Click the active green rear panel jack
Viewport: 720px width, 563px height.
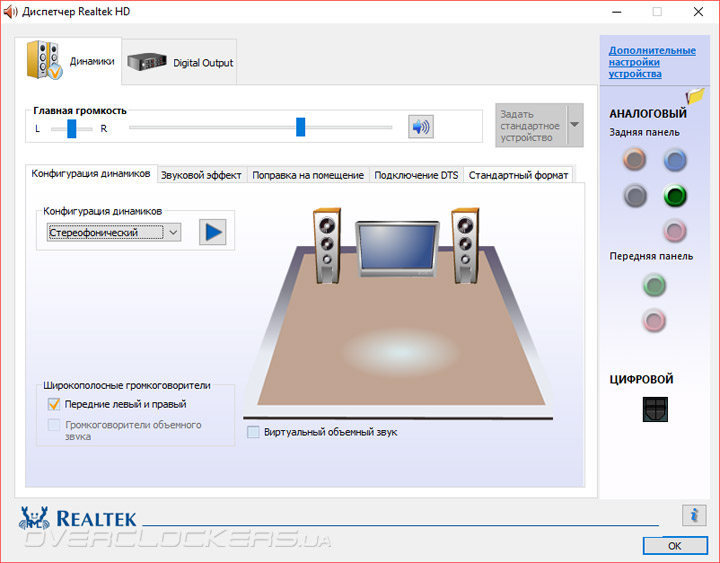coord(675,196)
